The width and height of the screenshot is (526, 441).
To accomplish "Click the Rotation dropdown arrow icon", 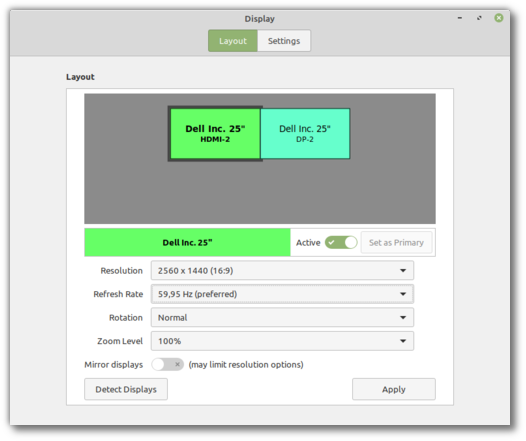I will 403,318.
